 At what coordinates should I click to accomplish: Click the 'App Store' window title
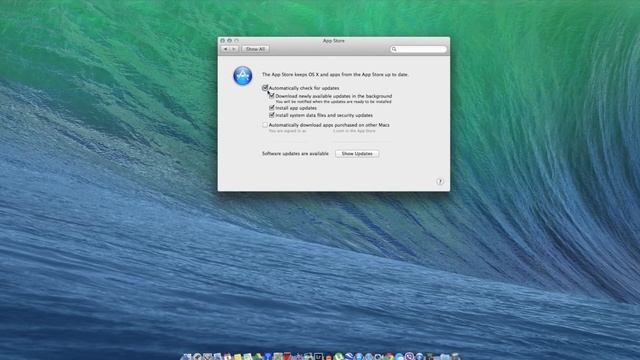(x=333, y=41)
